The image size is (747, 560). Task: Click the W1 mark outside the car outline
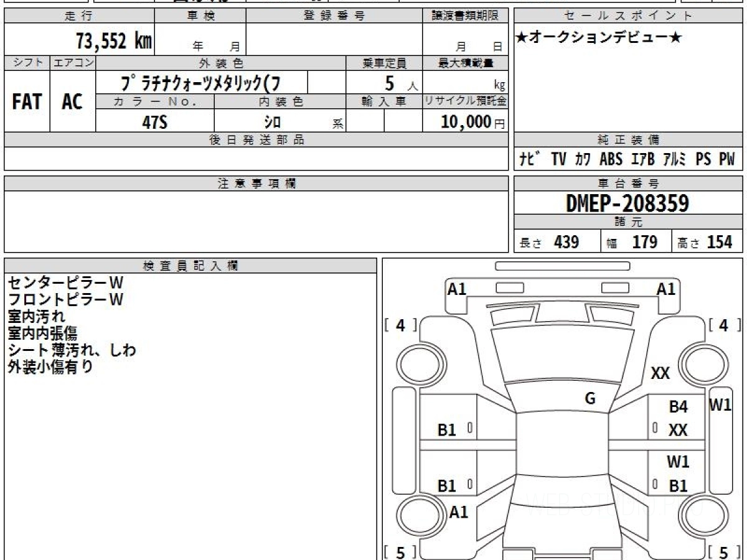click(x=720, y=405)
